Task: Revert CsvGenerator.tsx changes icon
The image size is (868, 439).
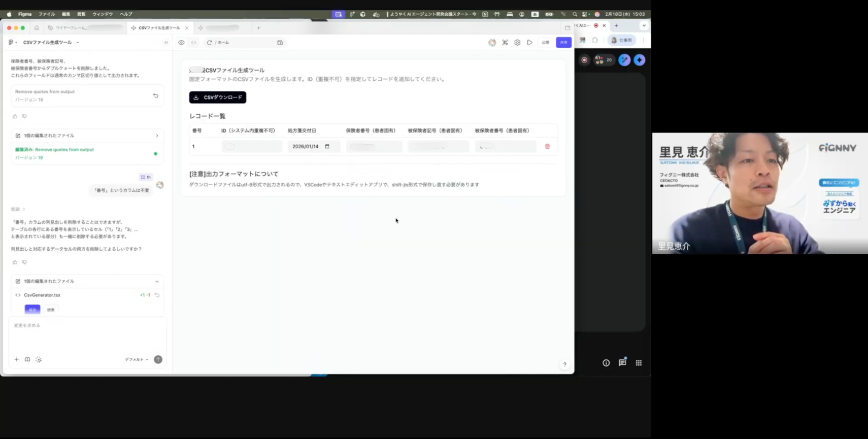Action: (157, 295)
